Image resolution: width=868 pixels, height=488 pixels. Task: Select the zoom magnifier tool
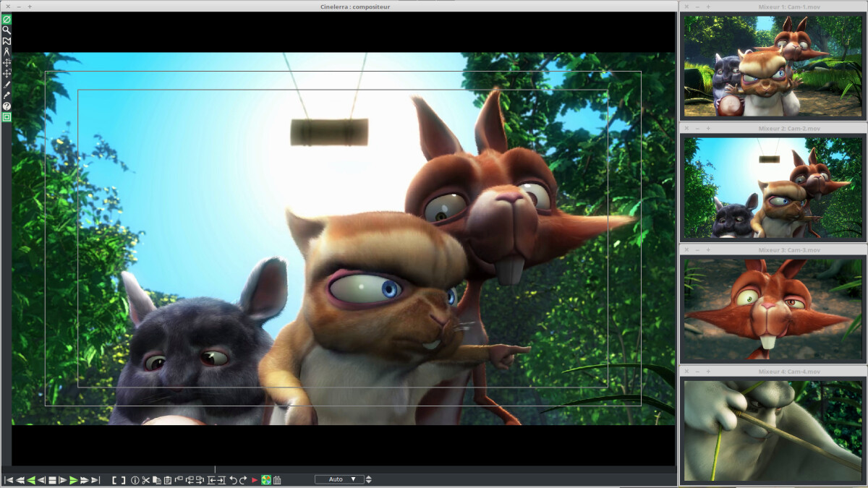7,30
